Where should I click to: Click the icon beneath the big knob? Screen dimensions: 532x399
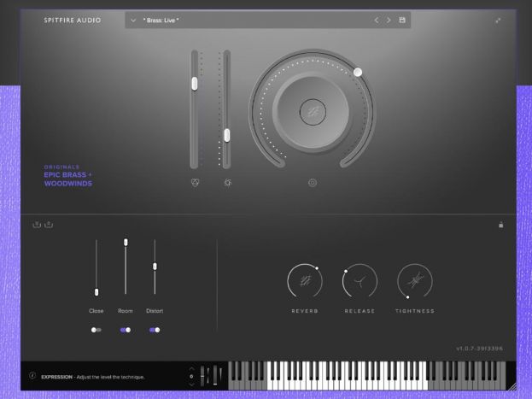point(313,182)
